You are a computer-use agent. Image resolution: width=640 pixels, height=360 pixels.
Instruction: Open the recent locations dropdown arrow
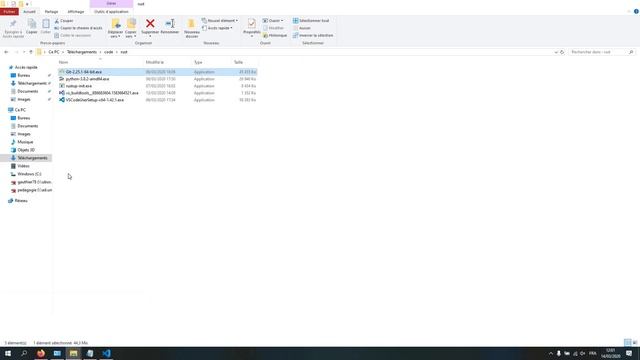(24, 52)
